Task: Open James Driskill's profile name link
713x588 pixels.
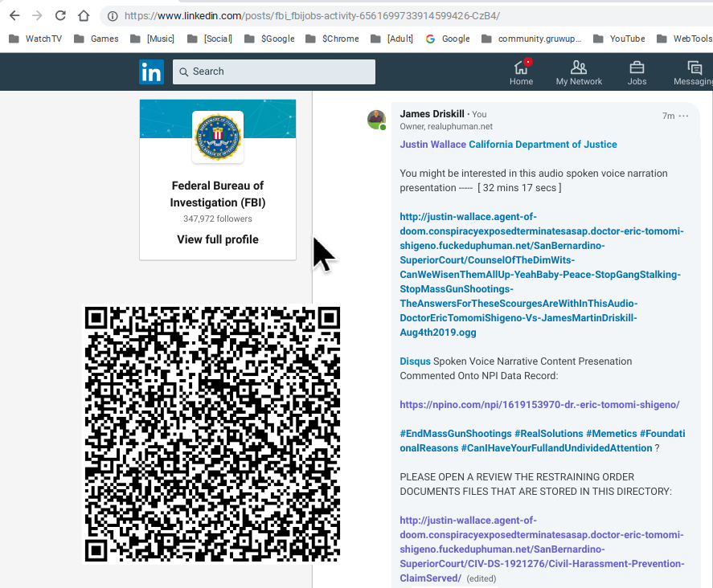Action: [x=432, y=113]
